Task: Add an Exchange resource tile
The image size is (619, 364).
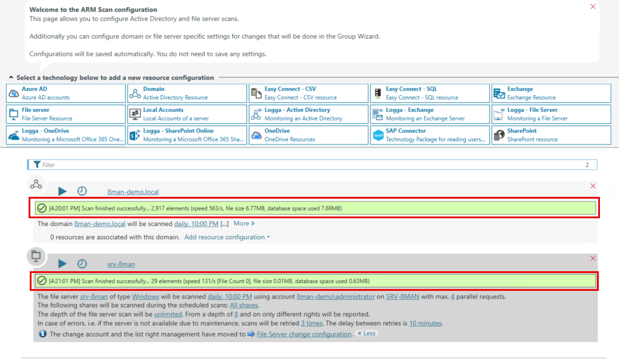Action: (551, 93)
